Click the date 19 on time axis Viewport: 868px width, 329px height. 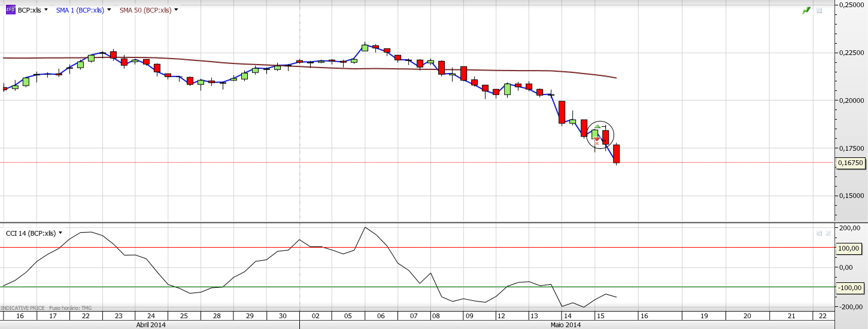pos(704,315)
